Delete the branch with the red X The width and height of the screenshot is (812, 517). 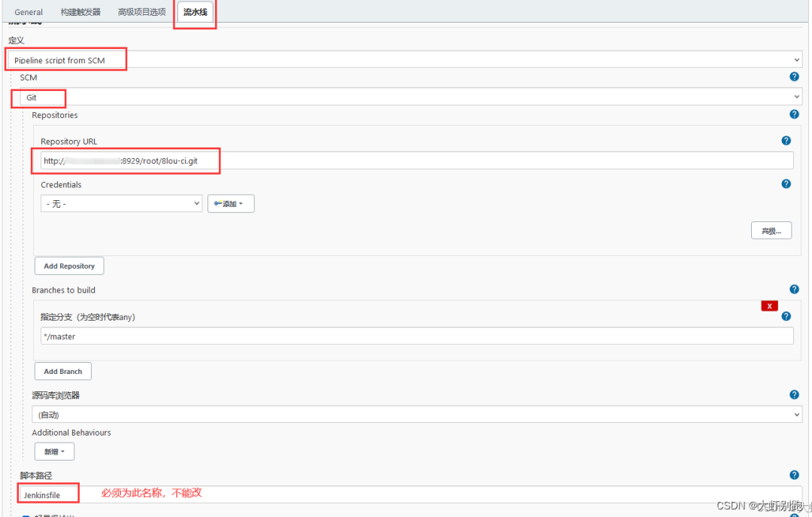tap(769, 306)
